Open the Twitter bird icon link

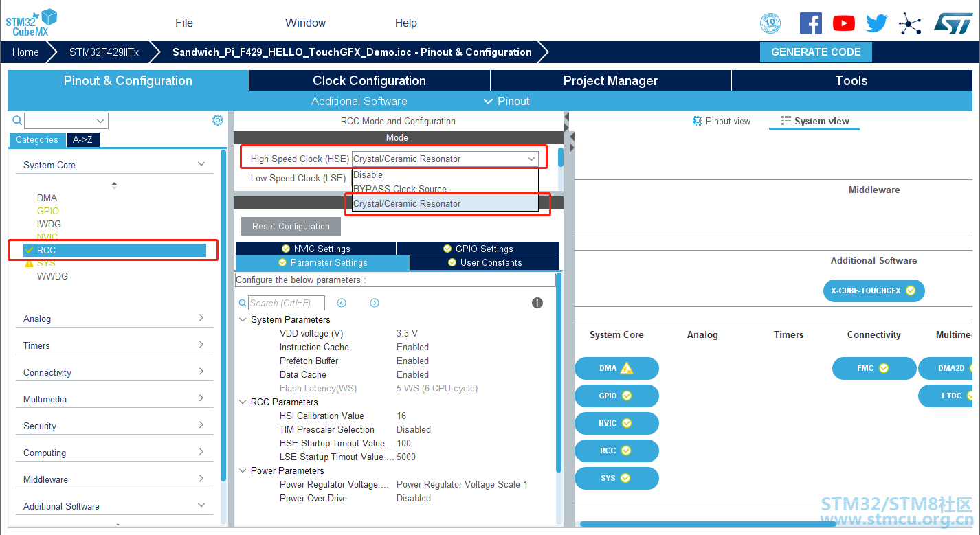coord(877,23)
